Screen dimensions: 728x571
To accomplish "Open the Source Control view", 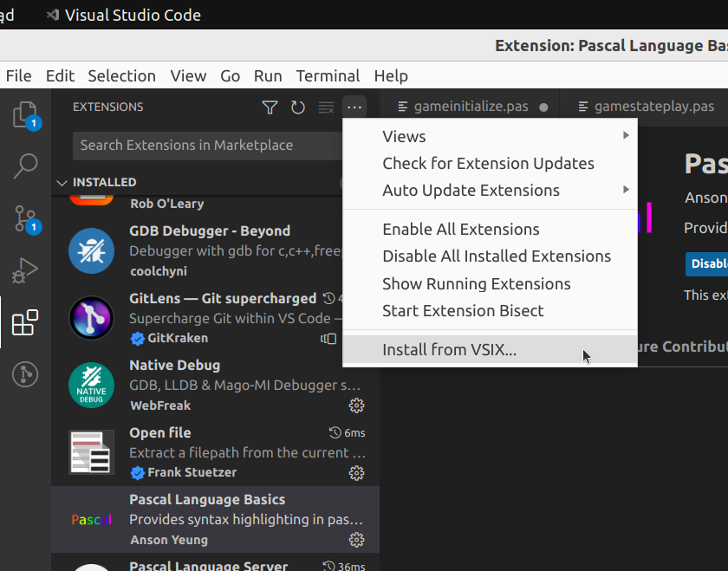I will (x=25, y=219).
